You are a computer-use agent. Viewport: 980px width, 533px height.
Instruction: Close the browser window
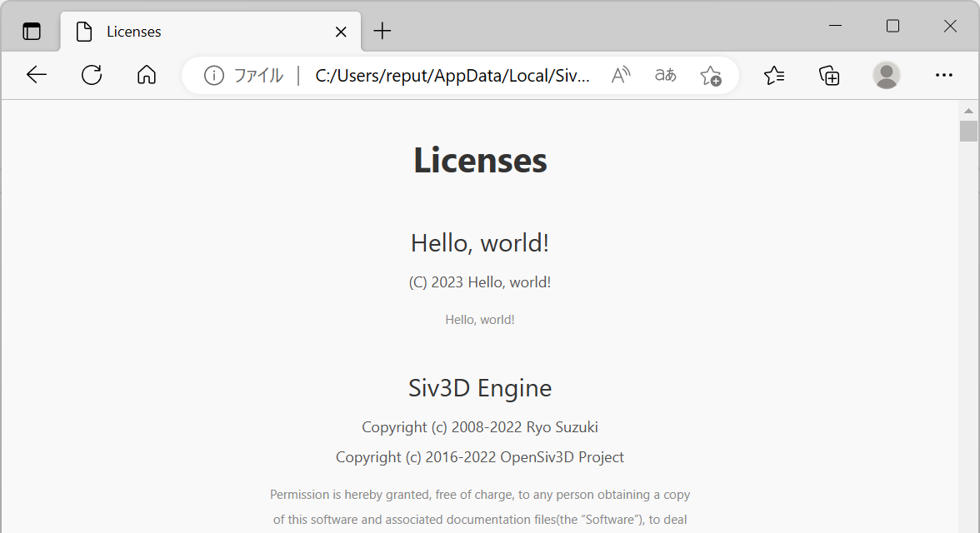[950, 26]
